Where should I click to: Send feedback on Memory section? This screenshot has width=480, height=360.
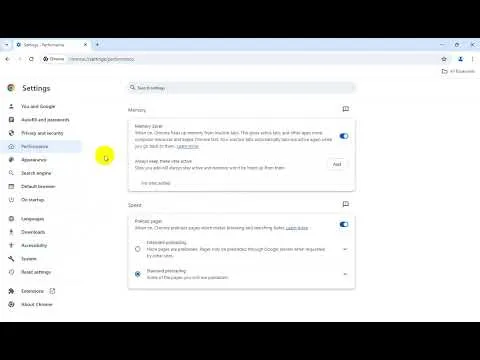(346, 109)
